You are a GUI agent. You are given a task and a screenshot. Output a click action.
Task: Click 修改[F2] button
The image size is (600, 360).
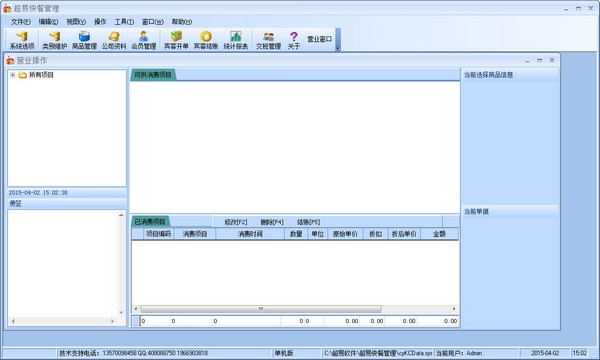pyautogui.click(x=236, y=222)
